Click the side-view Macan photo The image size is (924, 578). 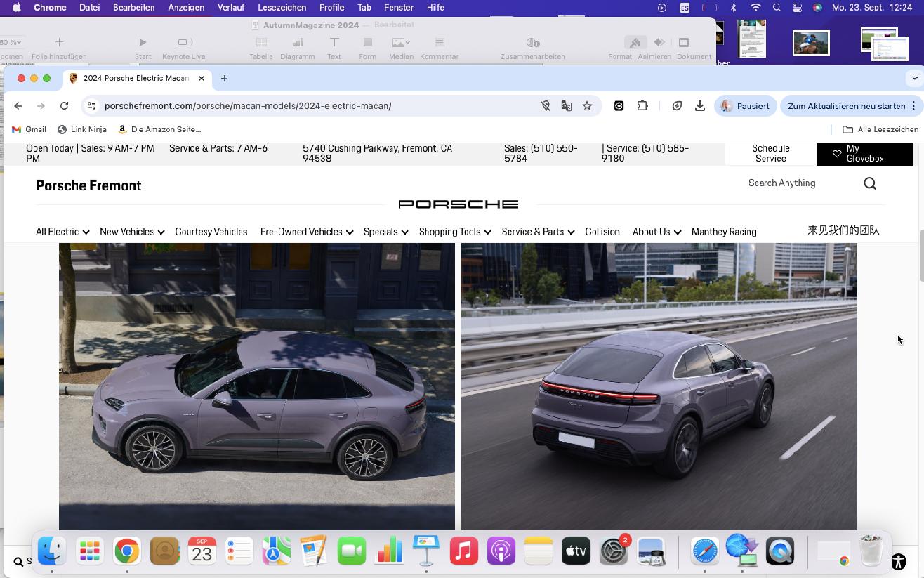click(257, 386)
